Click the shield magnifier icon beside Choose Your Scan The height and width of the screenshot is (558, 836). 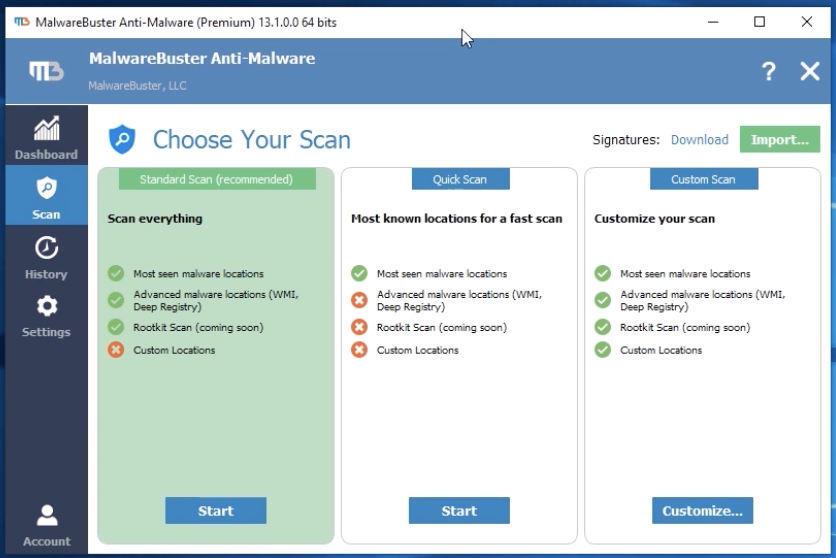pyautogui.click(x=122, y=139)
